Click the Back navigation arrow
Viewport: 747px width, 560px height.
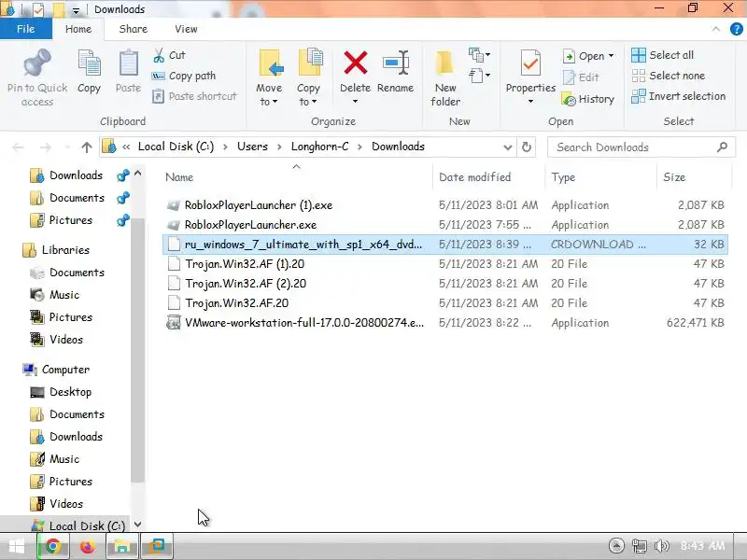click(x=18, y=147)
